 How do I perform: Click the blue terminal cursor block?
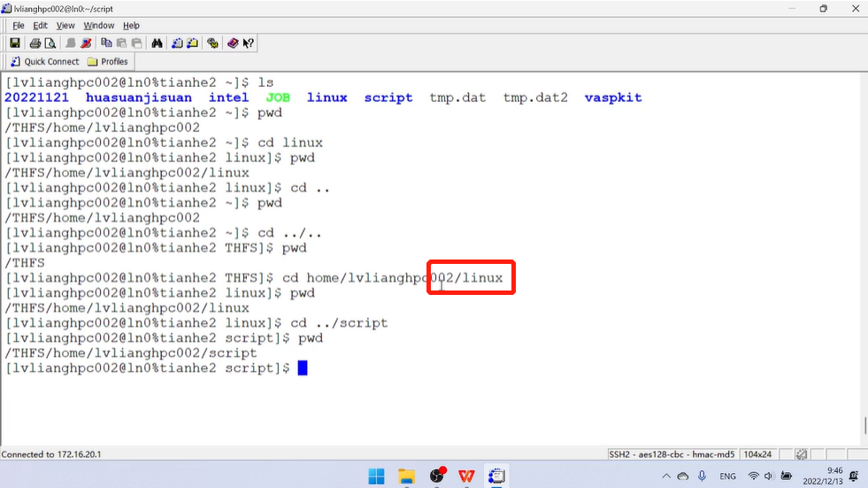(303, 368)
